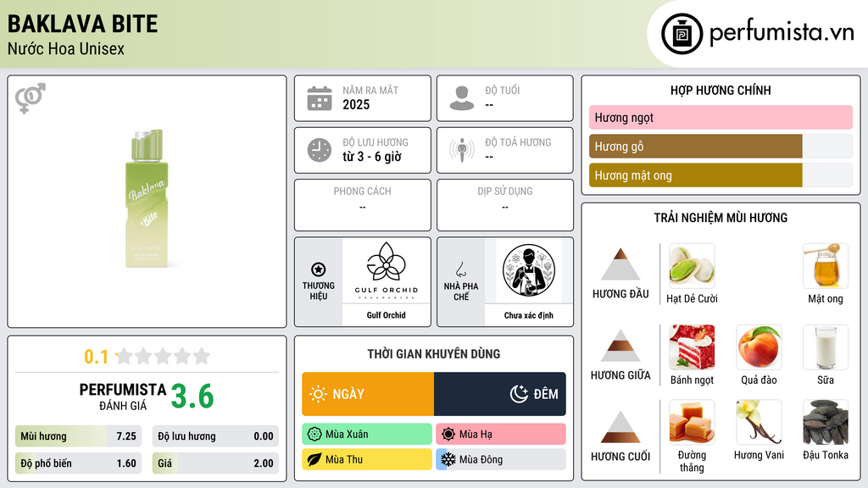Click the yellow 0.1 user rating
The width and height of the screenshot is (868, 488).
click(97, 357)
